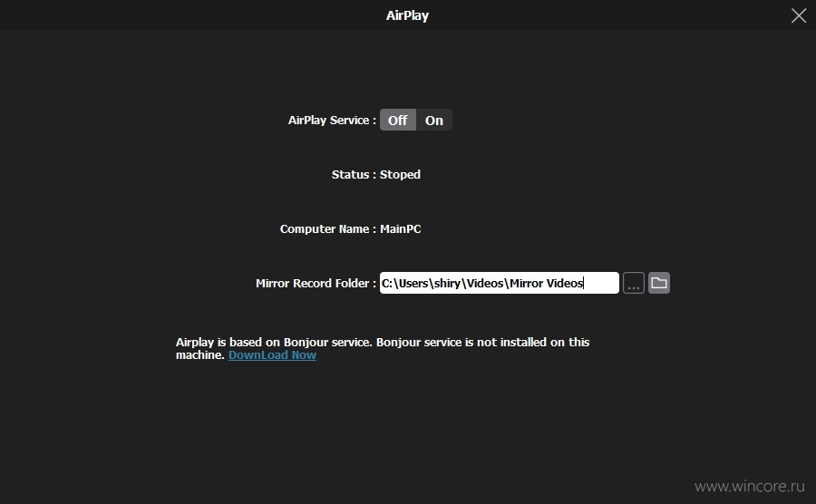
Task: Click the MainPC computer name
Action: pyautogui.click(x=400, y=228)
